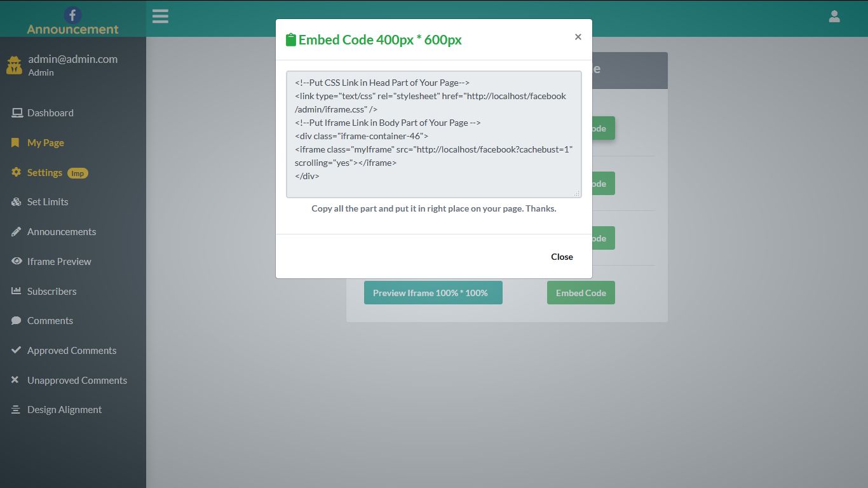Click Preview Iframe 100% * 100% button
The image size is (868, 488).
point(433,292)
